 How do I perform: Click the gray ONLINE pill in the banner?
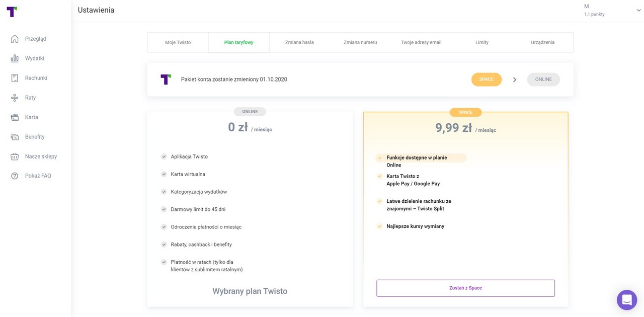(543, 80)
